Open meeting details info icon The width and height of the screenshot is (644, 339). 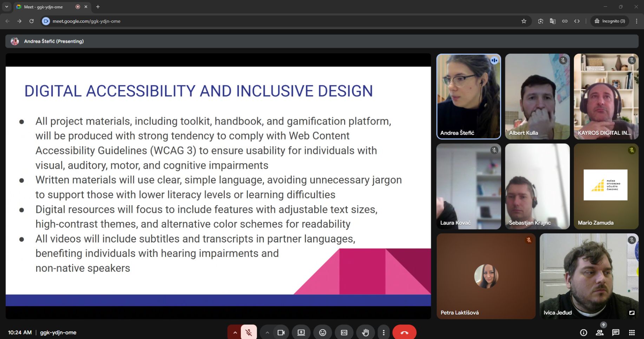click(583, 332)
